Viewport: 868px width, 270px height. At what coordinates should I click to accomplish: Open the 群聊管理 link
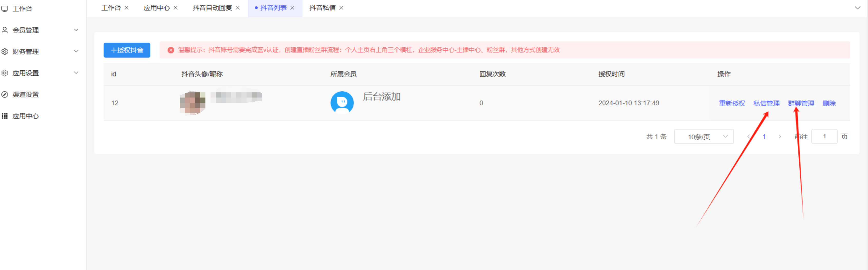point(801,103)
